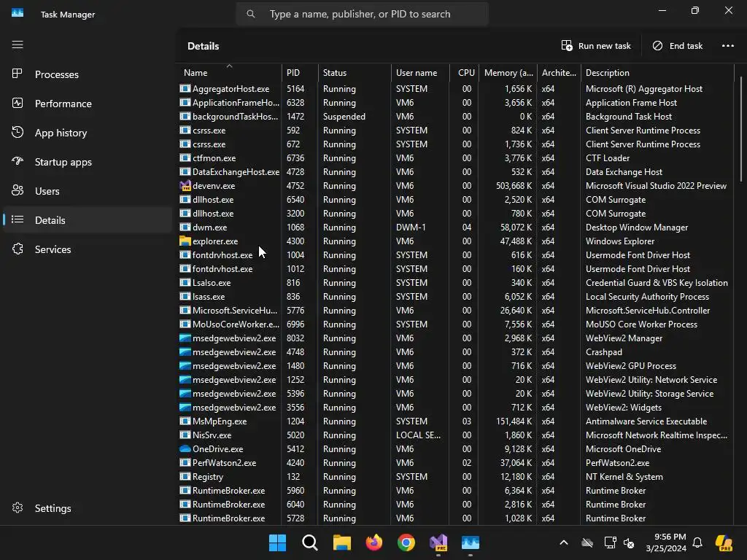Click the dwm.exe process icon
747x560 pixels.
tap(185, 227)
